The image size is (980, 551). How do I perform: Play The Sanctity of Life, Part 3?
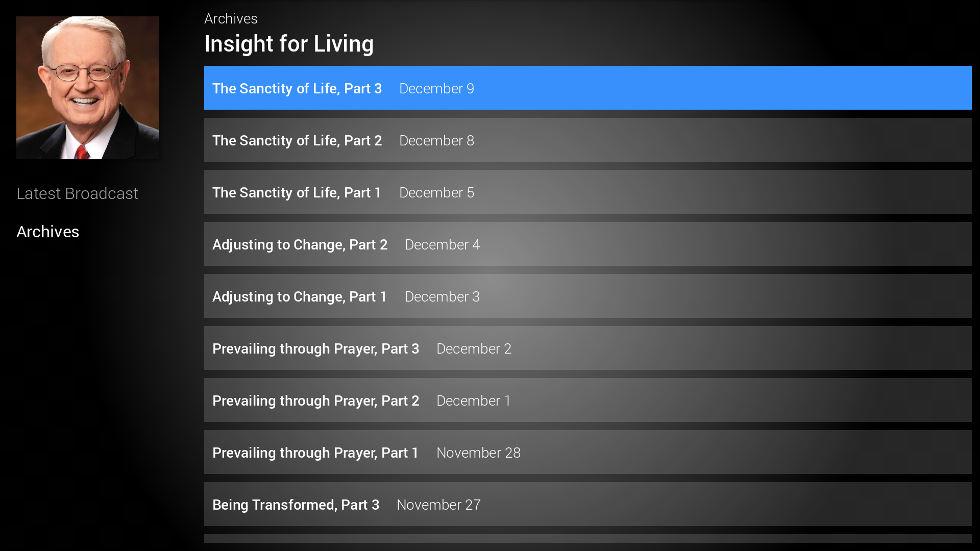[297, 88]
